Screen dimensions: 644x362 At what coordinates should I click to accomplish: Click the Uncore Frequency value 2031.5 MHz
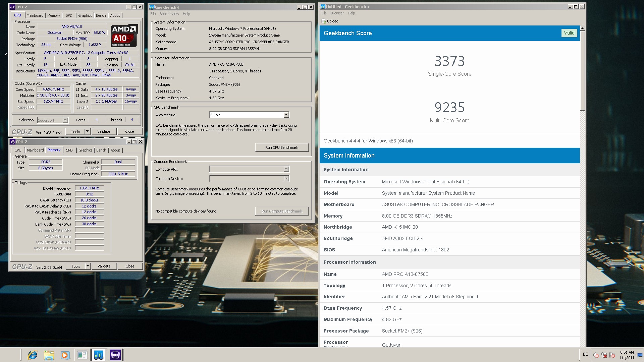pyautogui.click(x=118, y=174)
